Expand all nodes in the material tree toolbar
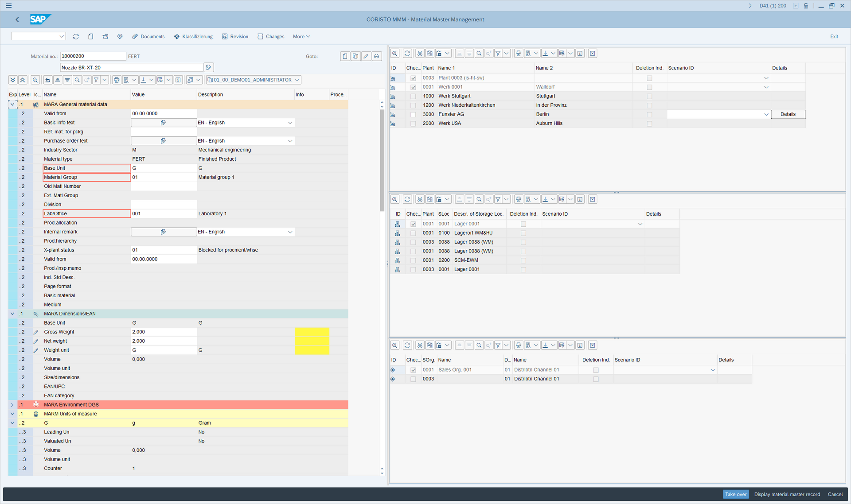The image size is (851, 504). pos(13,80)
